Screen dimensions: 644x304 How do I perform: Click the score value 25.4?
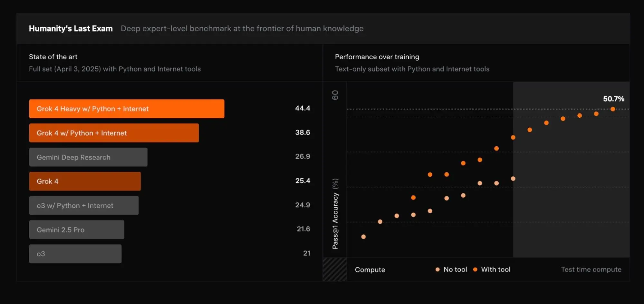pos(303,181)
